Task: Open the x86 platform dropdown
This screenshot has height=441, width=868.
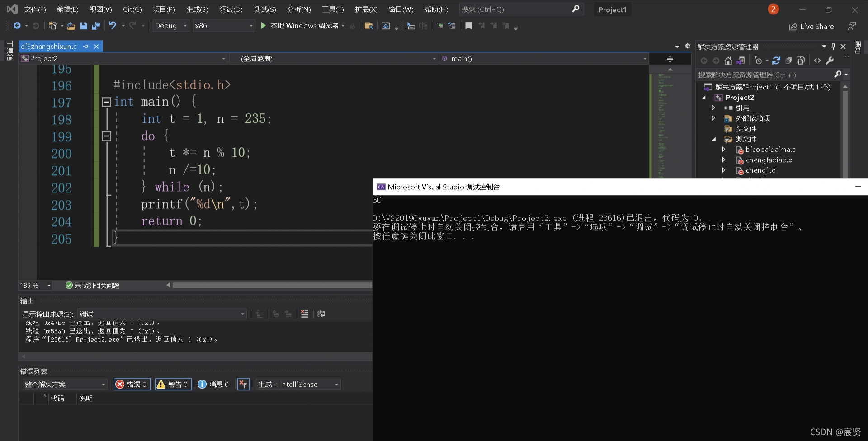Action: coord(224,26)
